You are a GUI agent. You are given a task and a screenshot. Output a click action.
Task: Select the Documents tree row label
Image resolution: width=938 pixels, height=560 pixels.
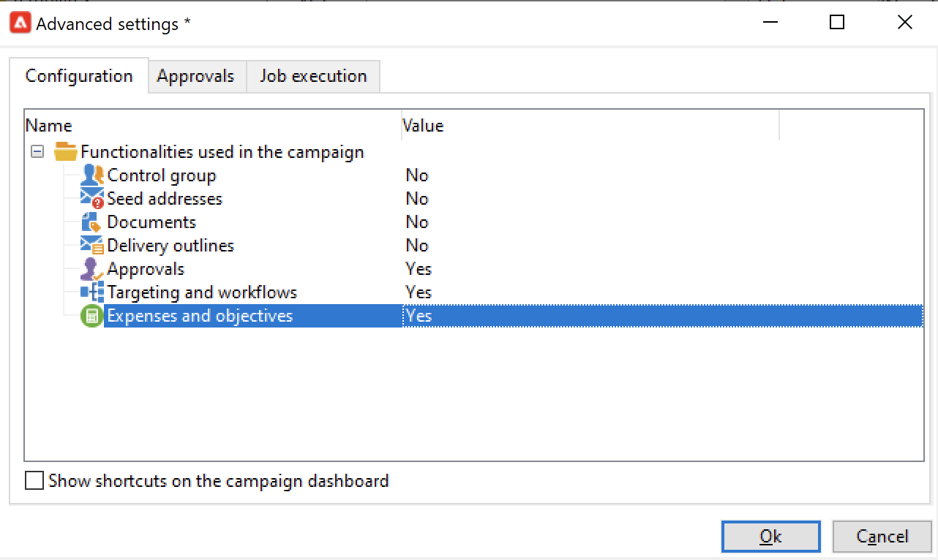tap(151, 222)
